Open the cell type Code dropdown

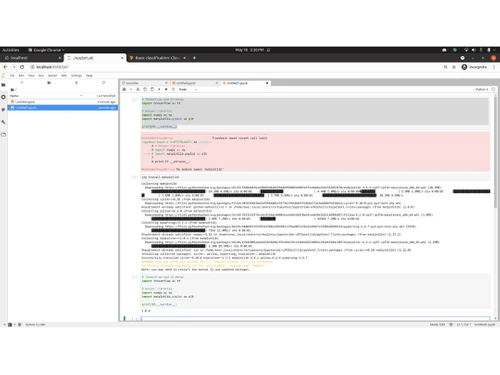[x=188, y=89]
